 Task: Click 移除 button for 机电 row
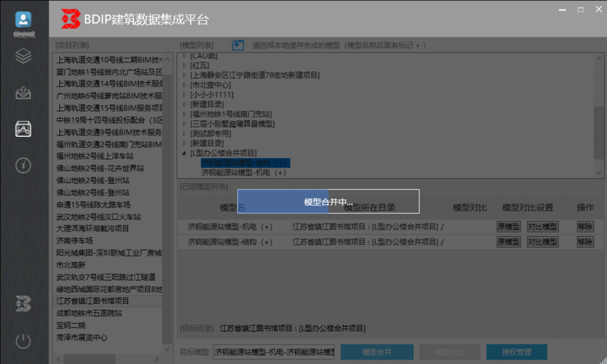pos(585,226)
